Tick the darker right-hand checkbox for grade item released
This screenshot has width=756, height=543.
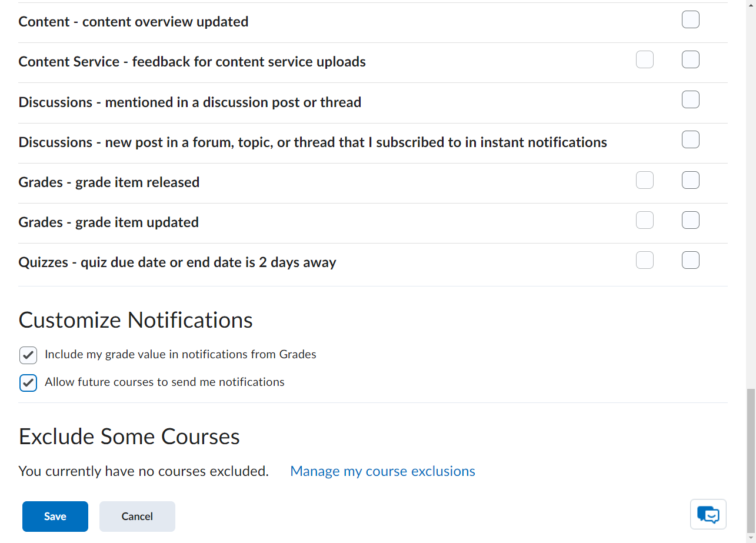(691, 180)
